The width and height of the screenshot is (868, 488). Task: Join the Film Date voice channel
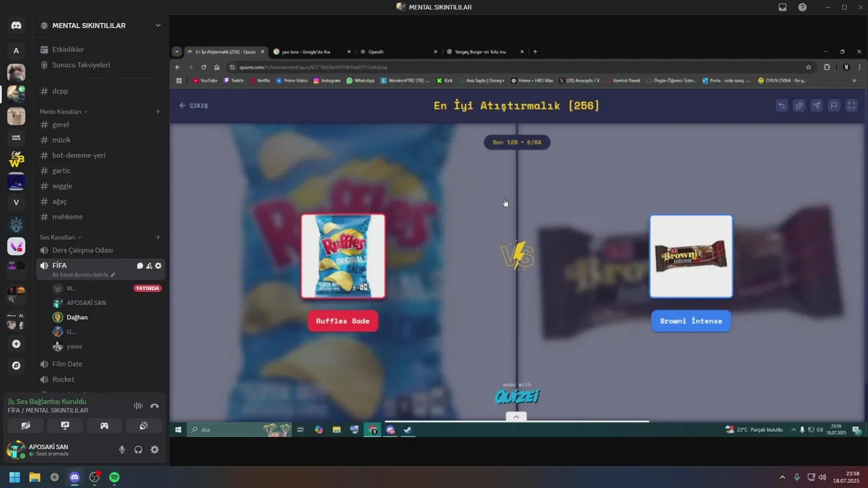click(x=100, y=364)
